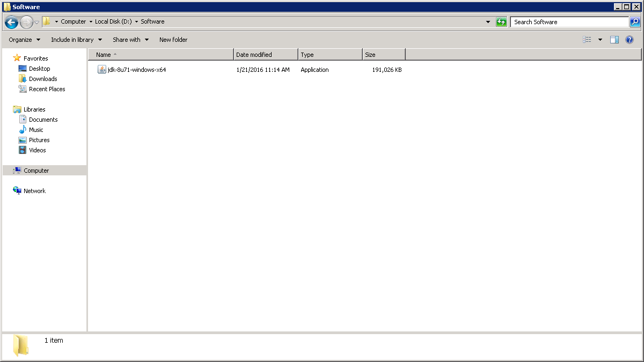Click the New folder button
This screenshot has height=362, width=644.
(x=173, y=40)
